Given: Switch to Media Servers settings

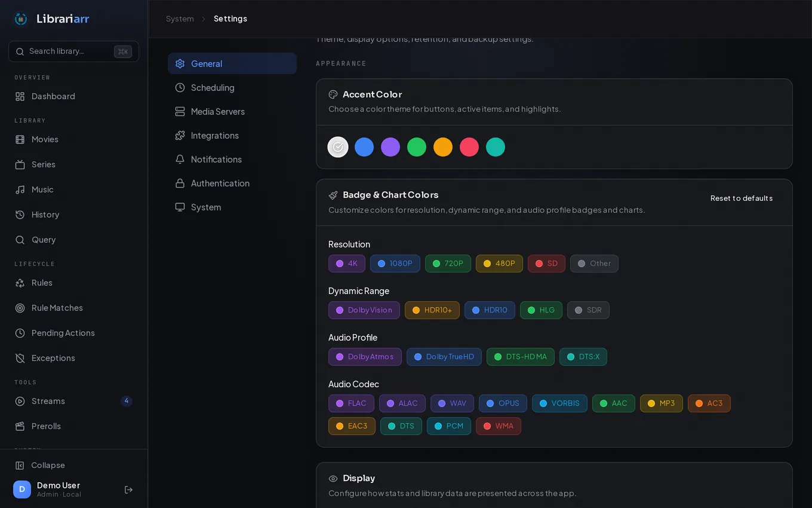Looking at the screenshot, I should (232, 111).
